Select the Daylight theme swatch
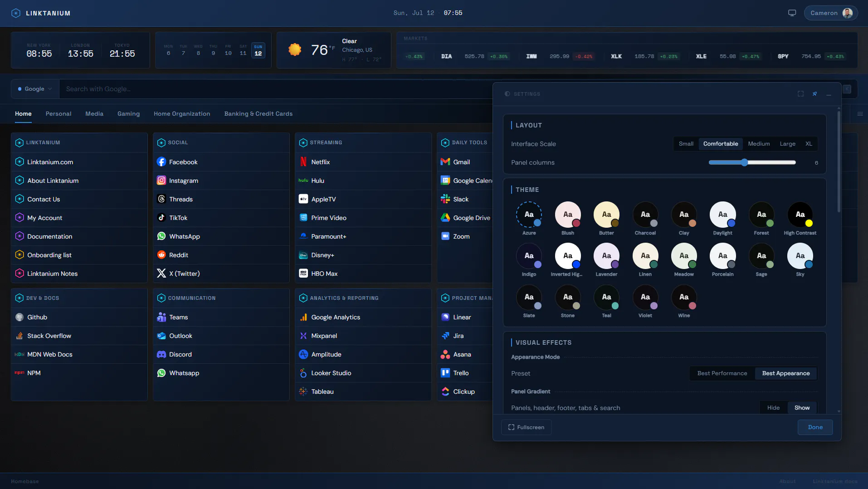The image size is (868, 489). 722,215
